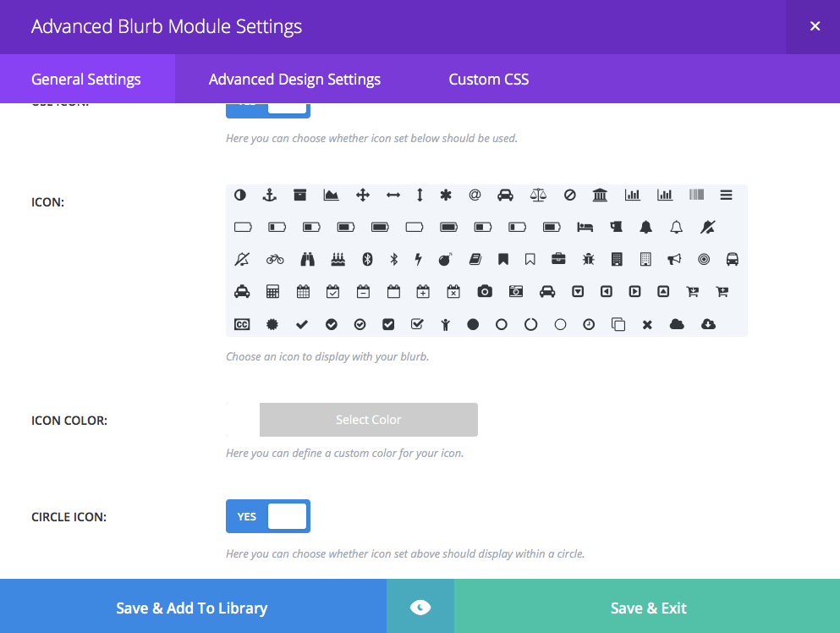
Task: Choose the balance scale icon
Action: click(x=537, y=195)
